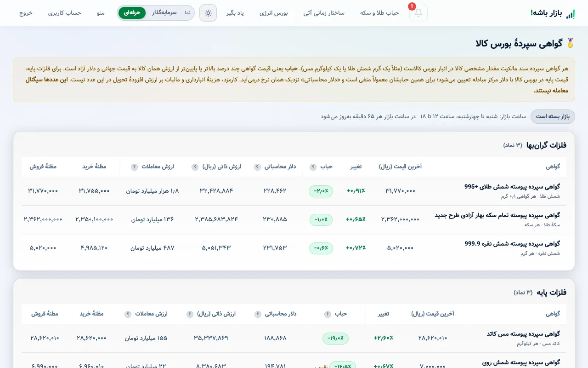
Task: Open ساختار زمانی آتی page
Action: coord(324,13)
